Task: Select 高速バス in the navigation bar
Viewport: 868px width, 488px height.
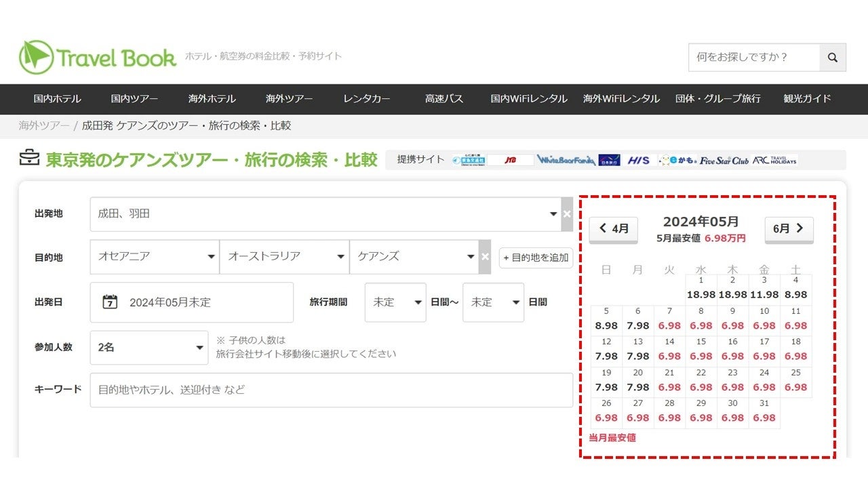Action: [444, 99]
